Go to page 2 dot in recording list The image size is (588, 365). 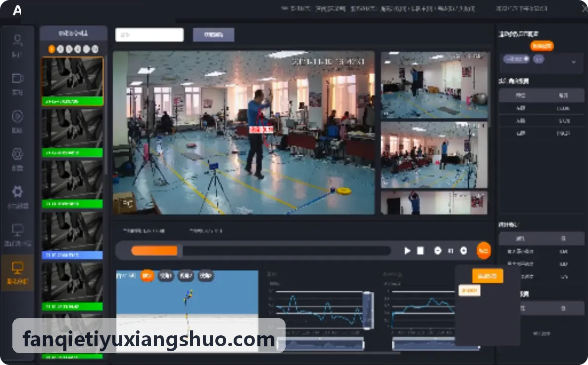(x=60, y=49)
